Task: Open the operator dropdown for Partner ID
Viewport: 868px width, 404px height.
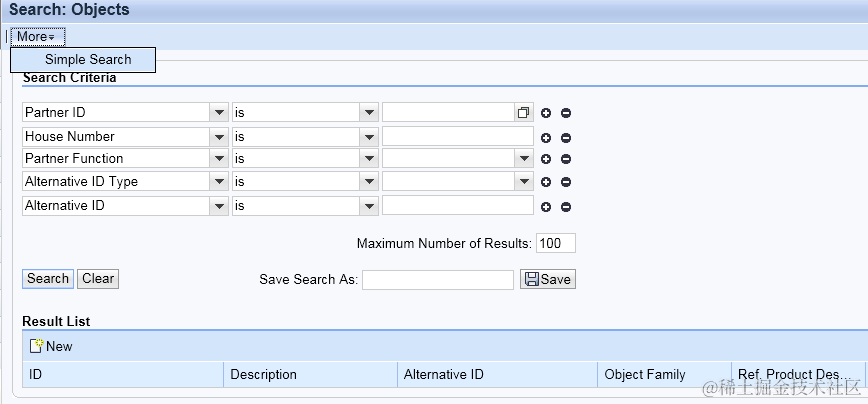Action: point(369,113)
